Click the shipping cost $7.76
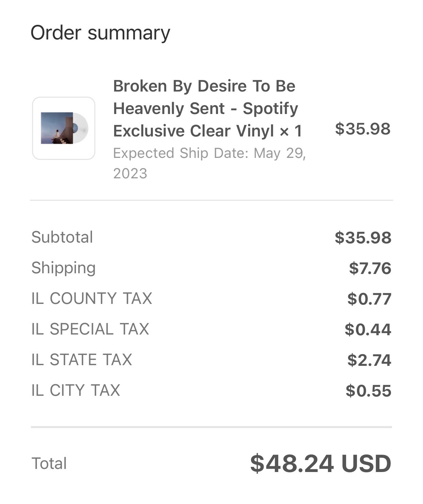The image size is (423, 504). pos(370,268)
